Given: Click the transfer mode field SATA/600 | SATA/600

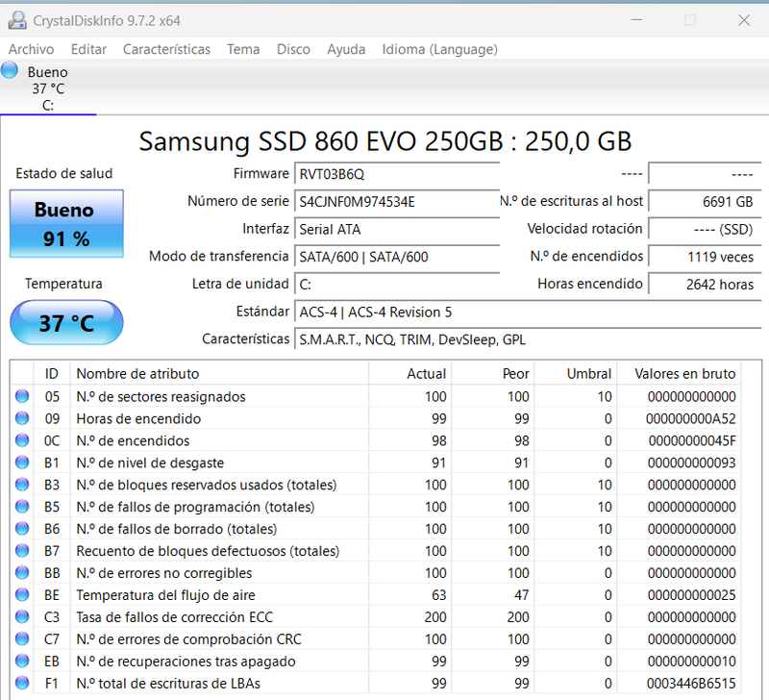Looking at the screenshot, I should (x=397, y=257).
